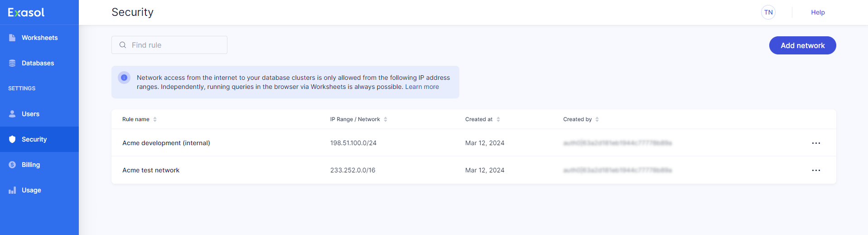Image resolution: width=868 pixels, height=235 pixels.
Task: Click the Help link in header
Action: [818, 12]
